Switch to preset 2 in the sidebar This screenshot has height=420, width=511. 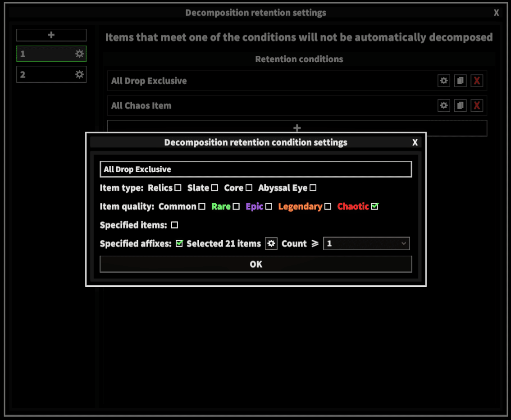(51, 75)
